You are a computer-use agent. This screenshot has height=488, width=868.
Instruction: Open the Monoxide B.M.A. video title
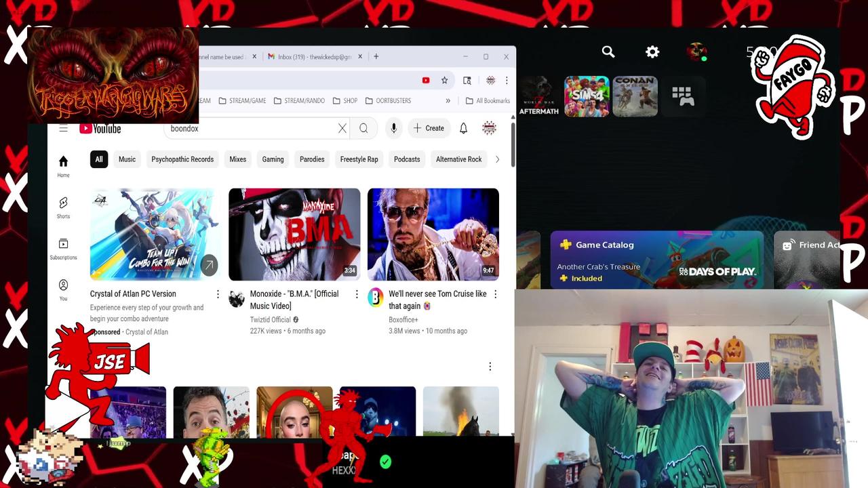click(x=294, y=300)
